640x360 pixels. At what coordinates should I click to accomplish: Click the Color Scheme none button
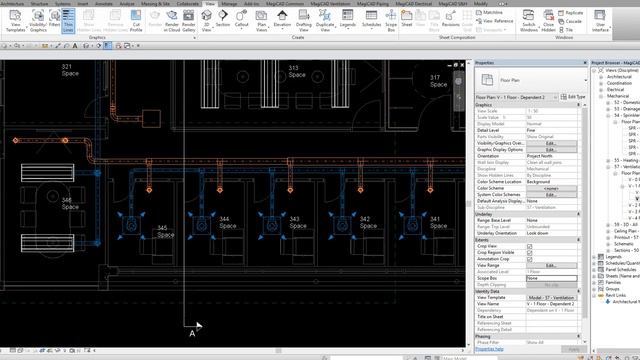click(x=551, y=189)
